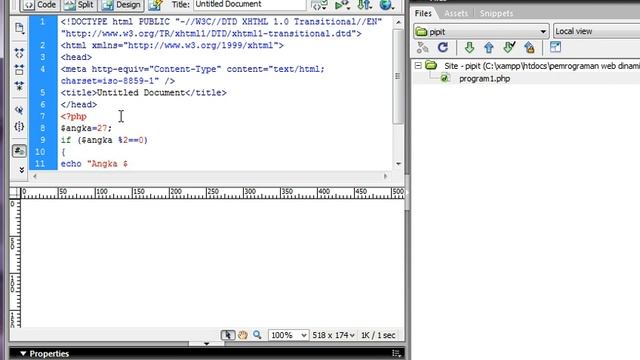The width and height of the screenshot is (640, 360).
Task: Open the Local view dropdown
Action: point(596,31)
